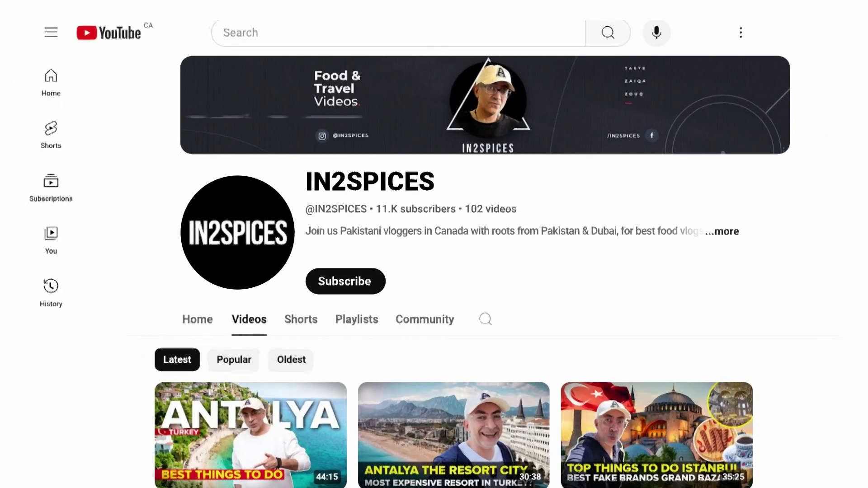Activate voice search microphone
The image size is (868, 488).
click(x=656, y=33)
